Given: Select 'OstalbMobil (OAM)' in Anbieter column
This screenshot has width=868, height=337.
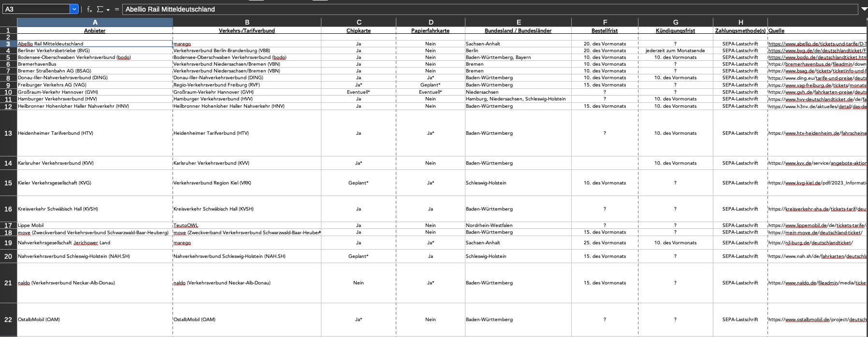Looking at the screenshot, I should tap(95, 320).
